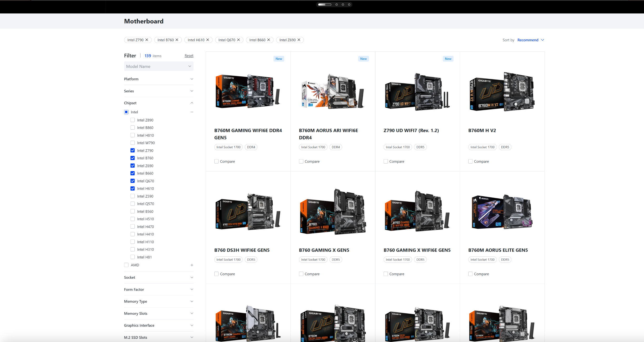Tick Compare for Z790 UD WIFI7
Screen dimensions: 644x342
pos(386,161)
